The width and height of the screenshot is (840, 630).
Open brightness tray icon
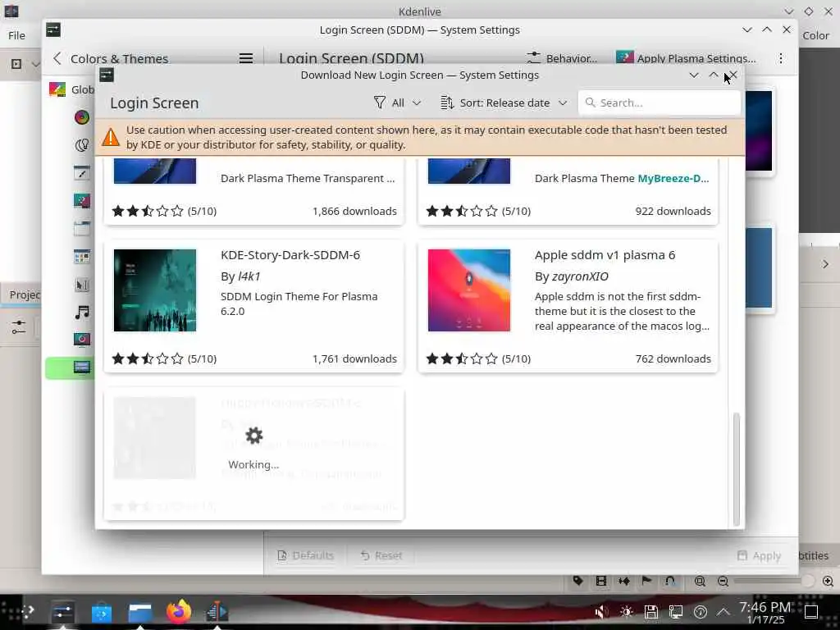point(626,611)
